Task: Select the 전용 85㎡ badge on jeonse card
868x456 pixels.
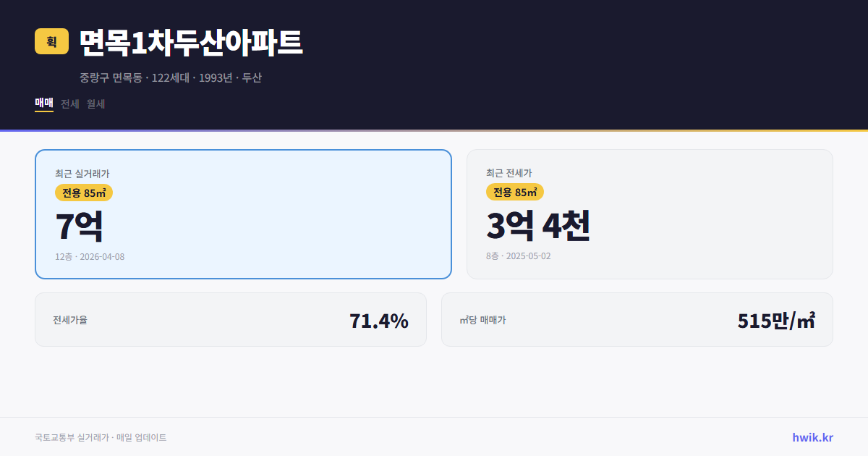Action: (x=514, y=192)
